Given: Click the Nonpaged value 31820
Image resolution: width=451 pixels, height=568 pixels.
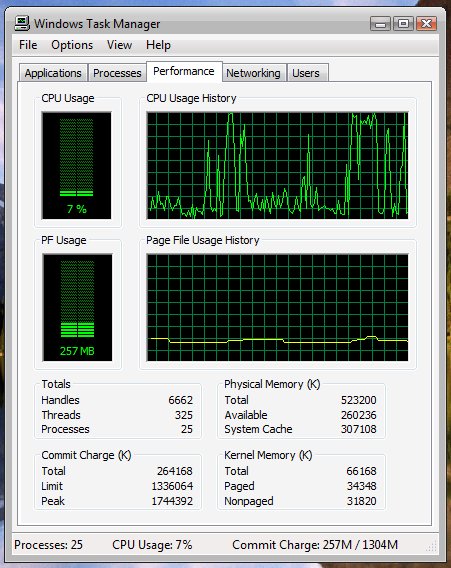Looking at the screenshot, I should tap(362, 501).
